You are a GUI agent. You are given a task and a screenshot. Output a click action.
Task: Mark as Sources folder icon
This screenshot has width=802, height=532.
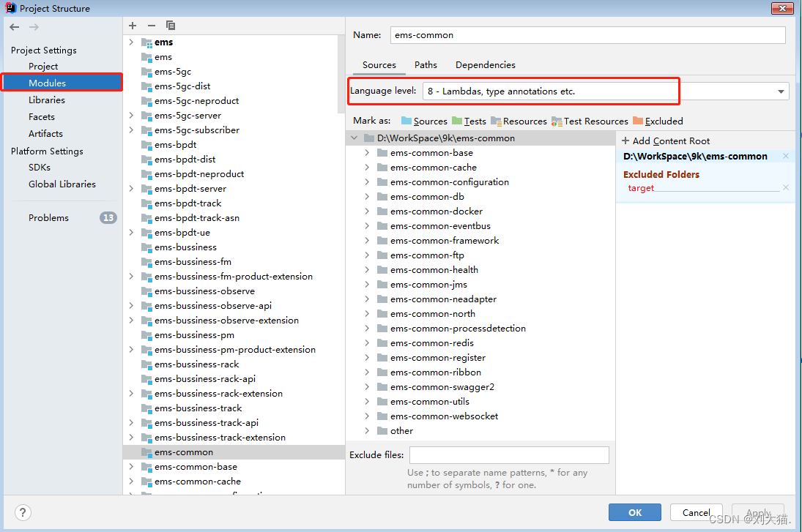click(x=406, y=121)
